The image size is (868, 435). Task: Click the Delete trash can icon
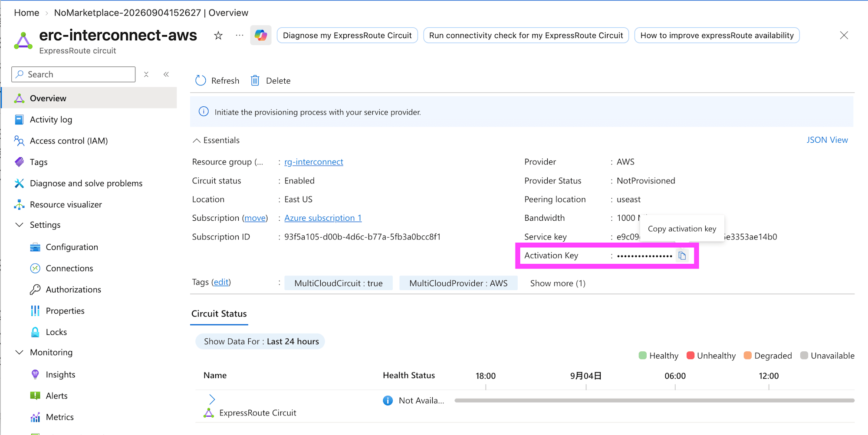coord(255,81)
